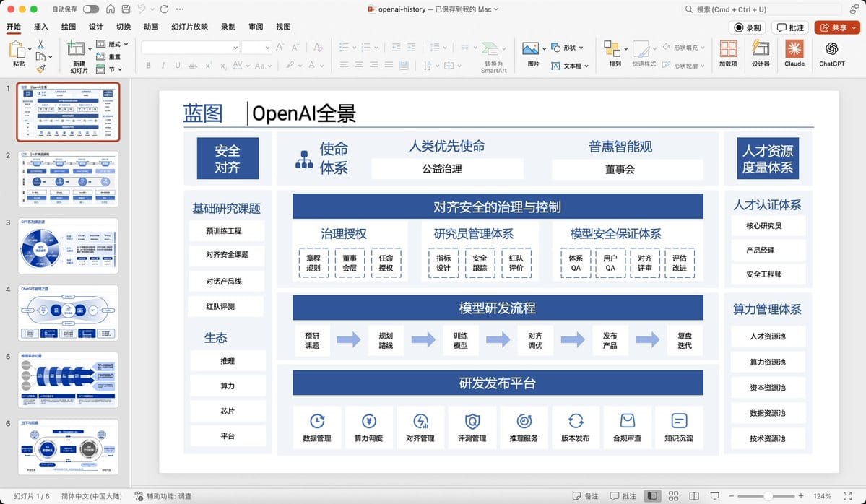Toggle Bold formatting
This screenshot has height=504, width=866.
pos(148,66)
